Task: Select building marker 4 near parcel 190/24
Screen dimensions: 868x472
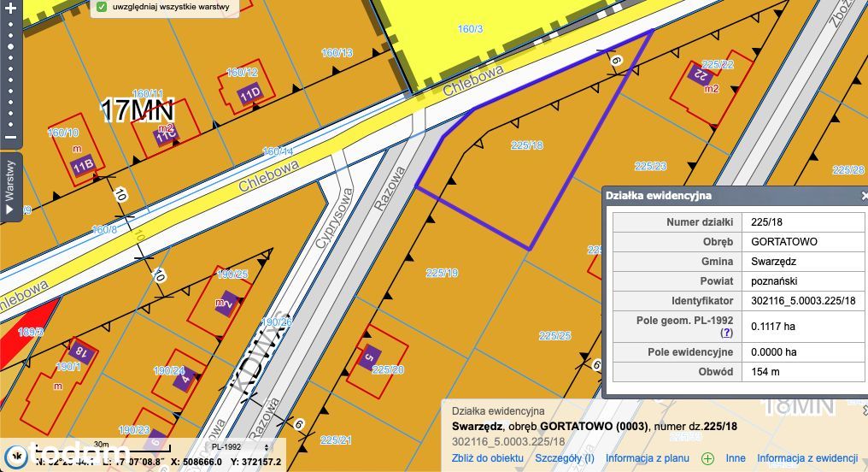Action: tap(185, 380)
